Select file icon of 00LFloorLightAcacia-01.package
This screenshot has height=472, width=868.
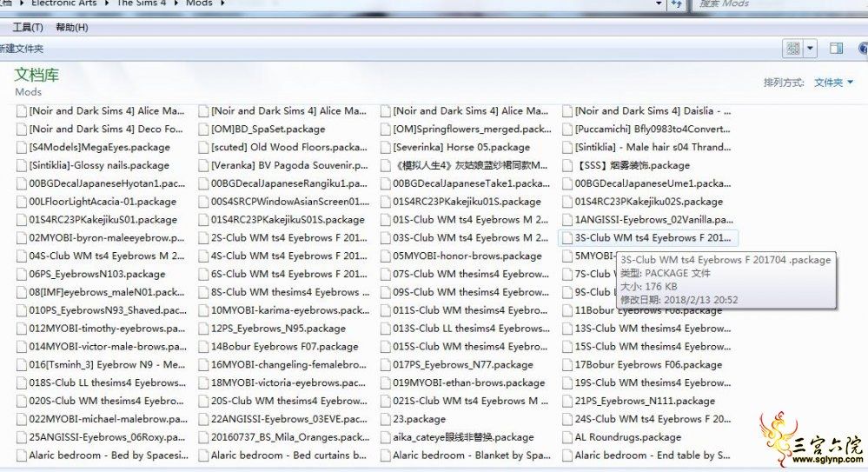tap(22, 202)
